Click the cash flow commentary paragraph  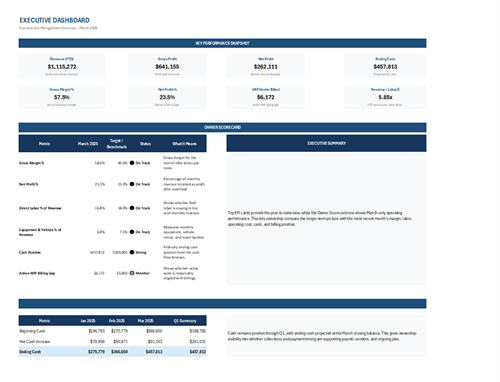322,336
